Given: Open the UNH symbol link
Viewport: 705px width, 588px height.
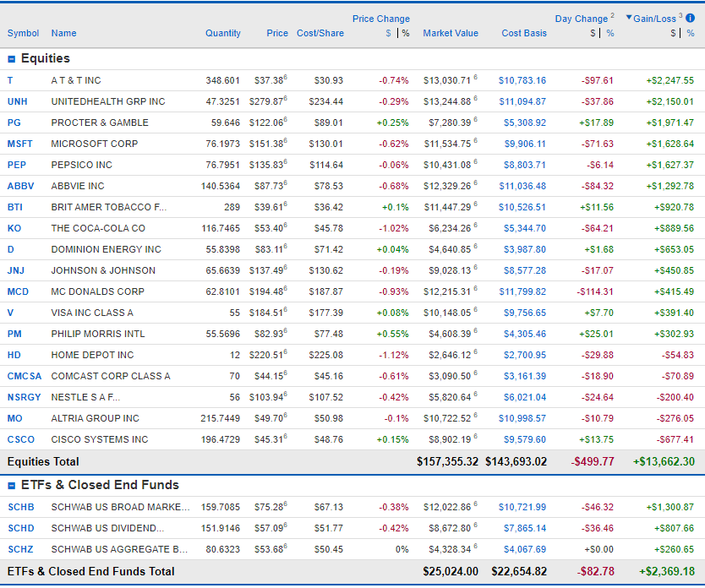Looking at the screenshot, I should [x=18, y=102].
